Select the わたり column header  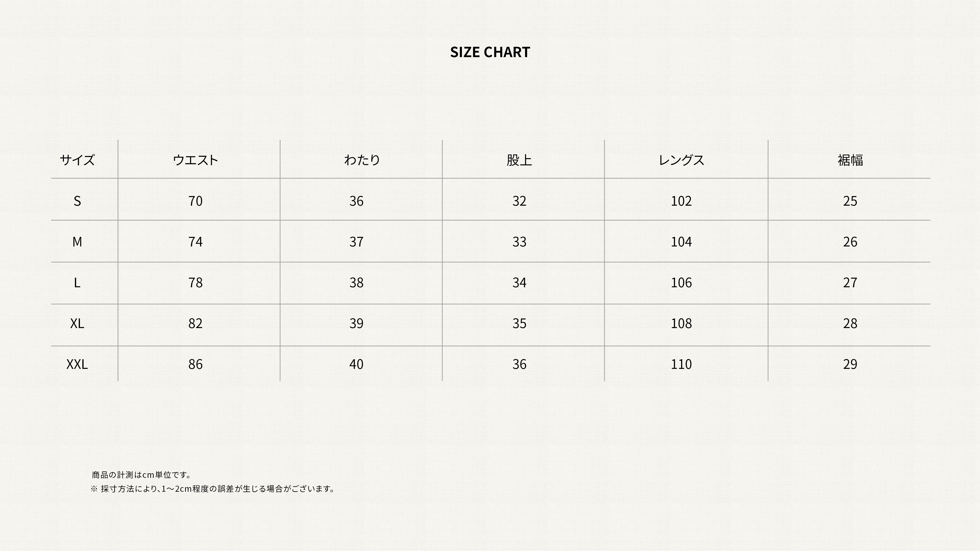click(x=362, y=160)
